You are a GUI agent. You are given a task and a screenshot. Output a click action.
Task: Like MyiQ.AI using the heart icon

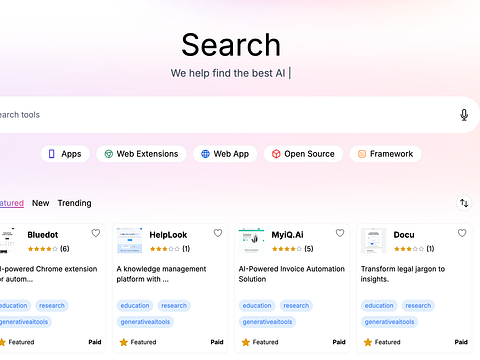tap(340, 233)
